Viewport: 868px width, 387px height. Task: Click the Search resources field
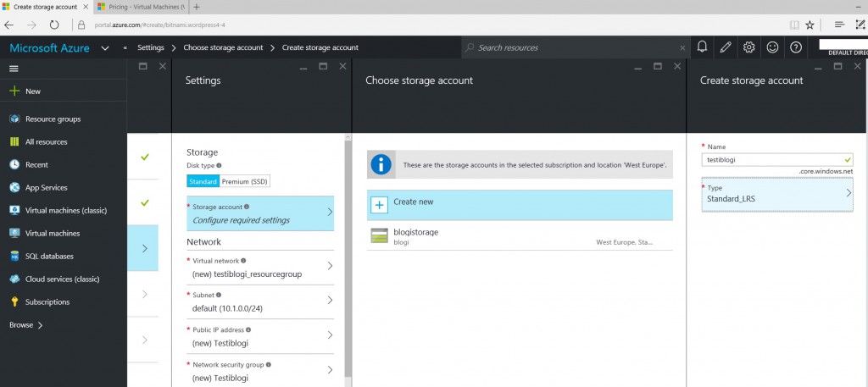point(576,47)
